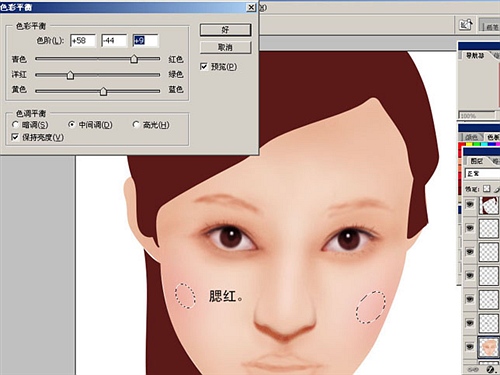The height and width of the screenshot is (375, 500).
Task: Click the 黄色 label left of the bottom slider
Action: 19,89
